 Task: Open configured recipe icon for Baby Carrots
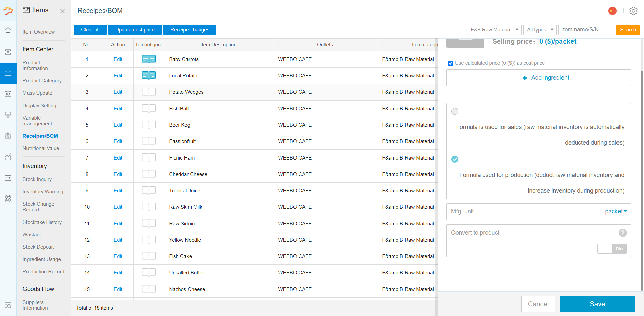149,59
